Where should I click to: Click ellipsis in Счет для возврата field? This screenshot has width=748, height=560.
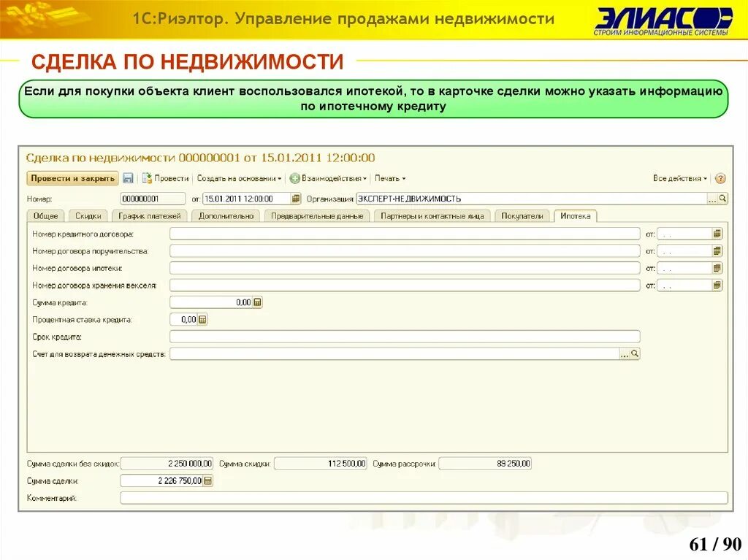click(625, 354)
